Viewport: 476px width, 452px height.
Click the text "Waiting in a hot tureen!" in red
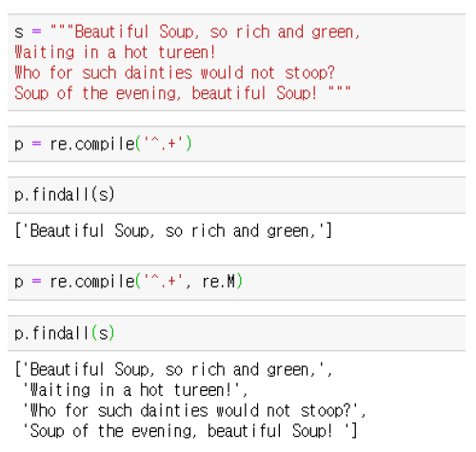115,52
